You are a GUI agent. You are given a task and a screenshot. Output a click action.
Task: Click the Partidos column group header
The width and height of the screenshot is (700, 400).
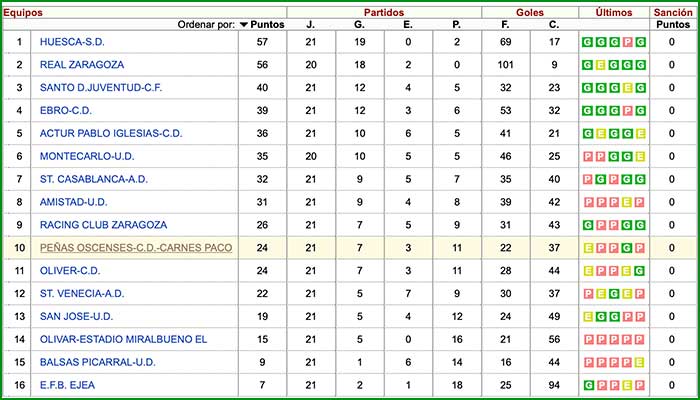tap(383, 12)
